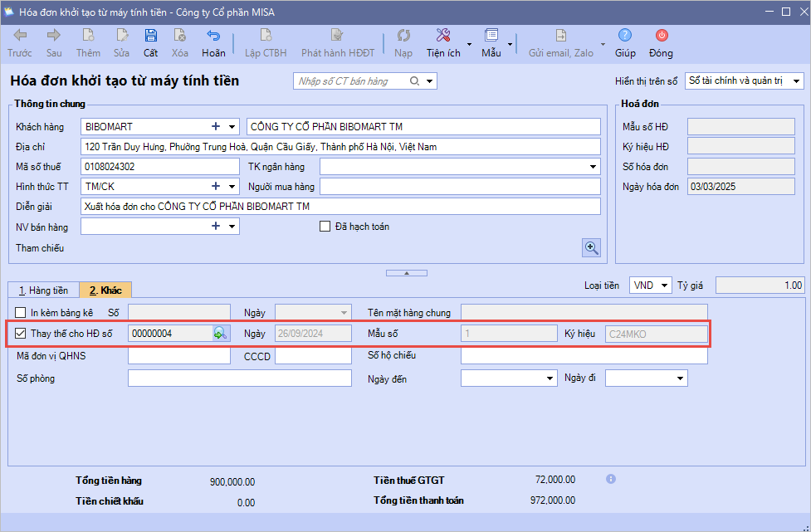This screenshot has width=811, height=532.
Task: Expand the TK ngân hàng dropdown
Action: (x=593, y=167)
